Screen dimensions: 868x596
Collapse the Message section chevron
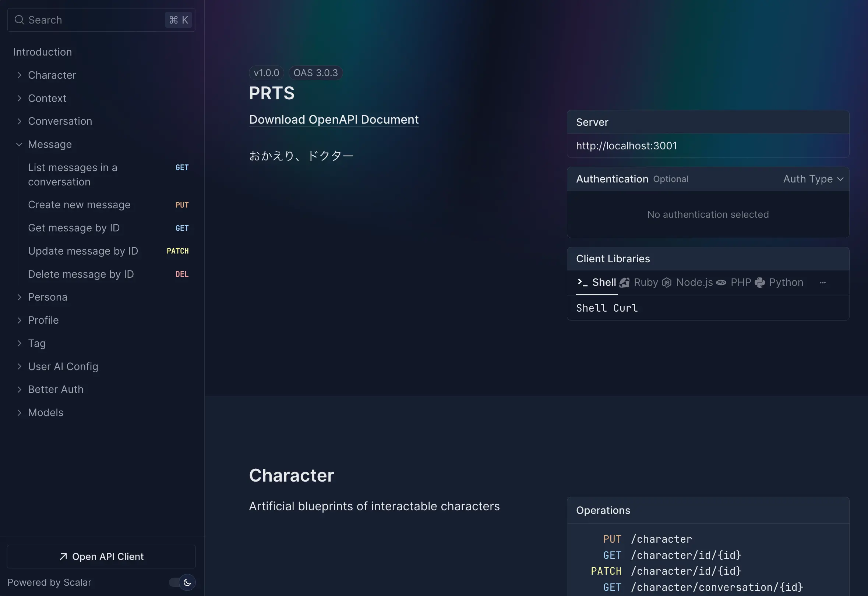click(19, 145)
